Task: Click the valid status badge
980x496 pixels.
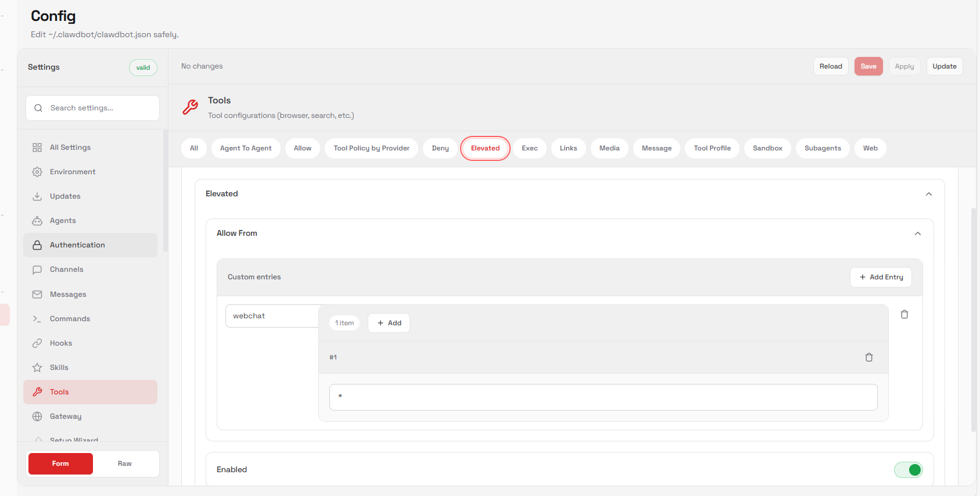Action: 143,67
